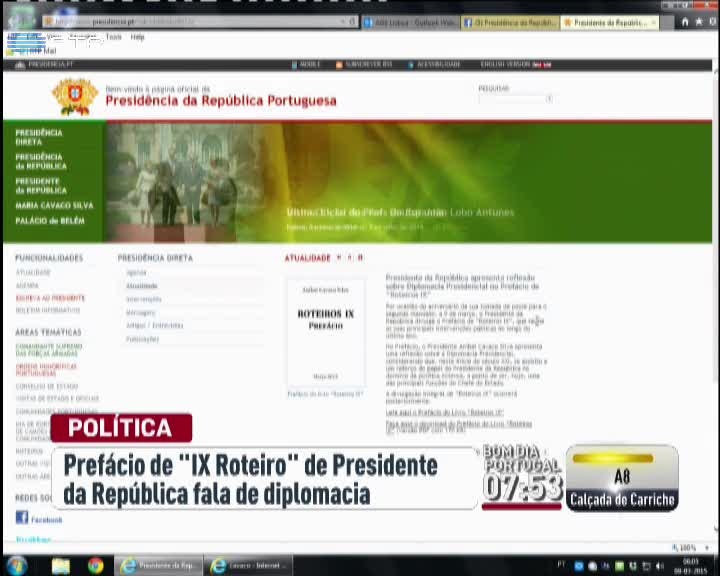Open the Help menu in Internet Explorer
Image resolution: width=720 pixels, height=576 pixels.
(138, 37)
